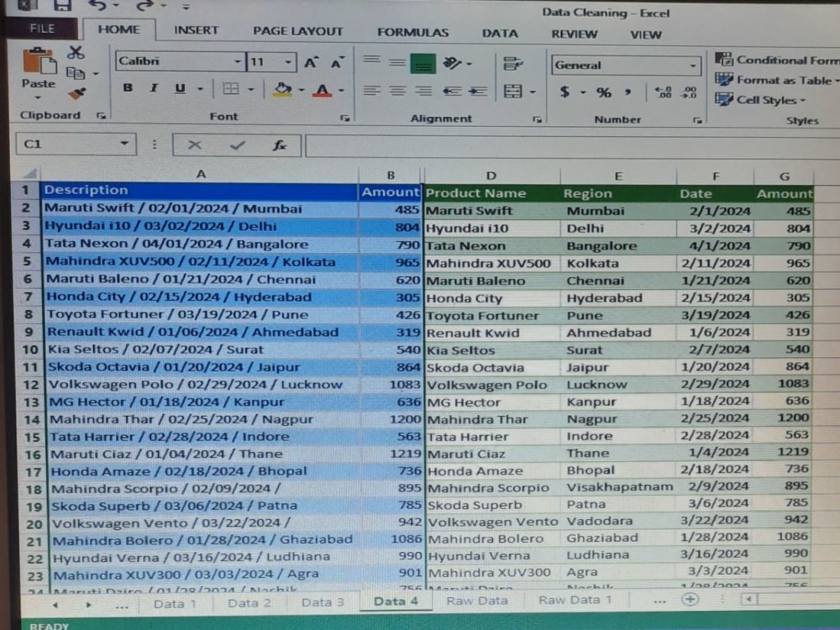Click Middle Align icon
This screenshot has width=840, height=630.
[397, 62]
